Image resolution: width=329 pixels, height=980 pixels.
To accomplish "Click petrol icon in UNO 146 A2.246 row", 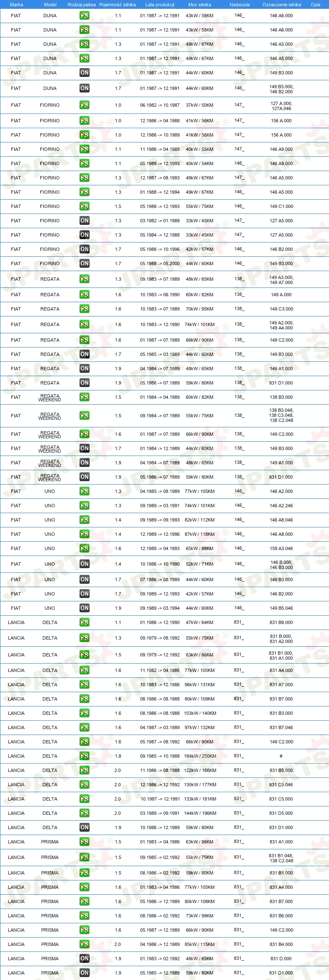I will (85, 506).
